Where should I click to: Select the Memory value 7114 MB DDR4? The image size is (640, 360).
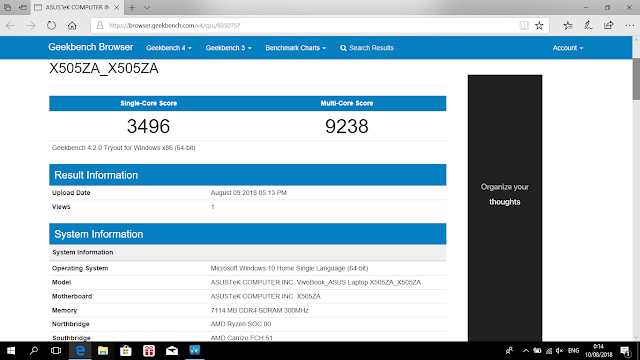[x=260, y=310]
